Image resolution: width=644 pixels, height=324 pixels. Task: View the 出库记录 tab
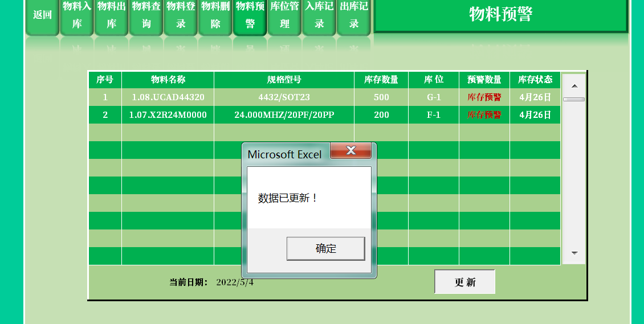pyautogui.click(x=353, y=17)
